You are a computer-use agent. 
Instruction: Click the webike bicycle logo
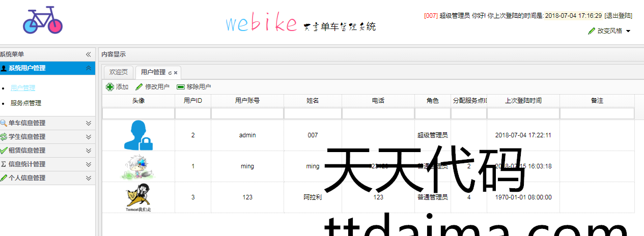pyautogui.click(x=43, y=21)
